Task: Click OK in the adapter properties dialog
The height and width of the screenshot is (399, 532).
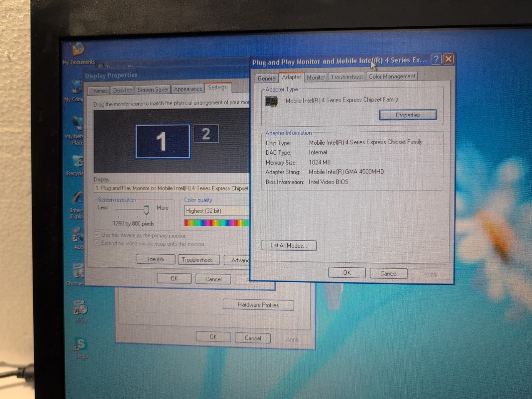Action: click(x=347, y=273)
